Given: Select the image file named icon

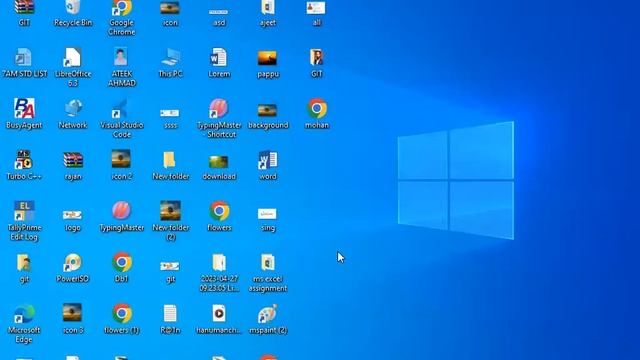Looking at the screenshot, I should (x=170, y=13).
